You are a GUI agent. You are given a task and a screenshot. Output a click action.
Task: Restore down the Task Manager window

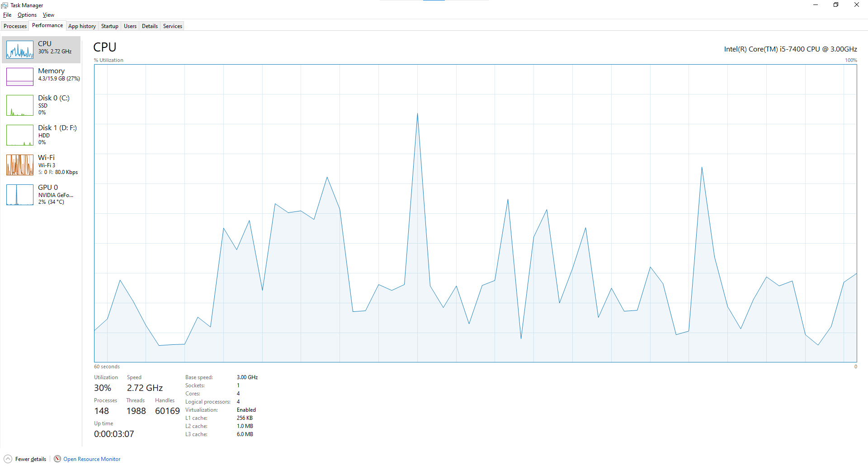pyautogui.click(x=836, y=5)
